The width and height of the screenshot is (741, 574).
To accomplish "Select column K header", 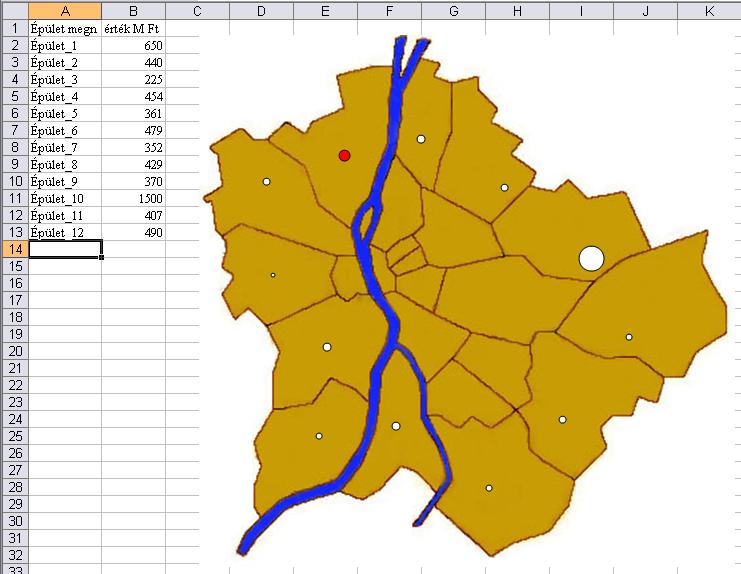I will 709,11.
